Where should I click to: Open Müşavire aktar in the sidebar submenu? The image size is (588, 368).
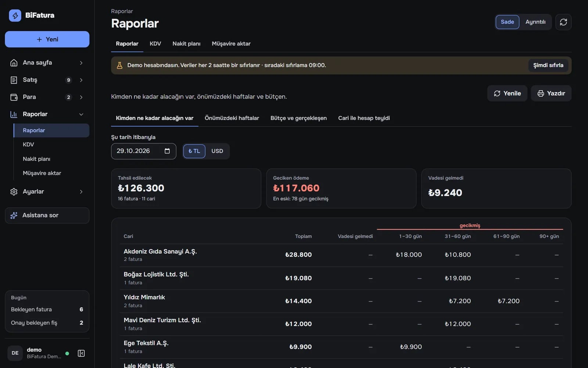tap(51, 173)
